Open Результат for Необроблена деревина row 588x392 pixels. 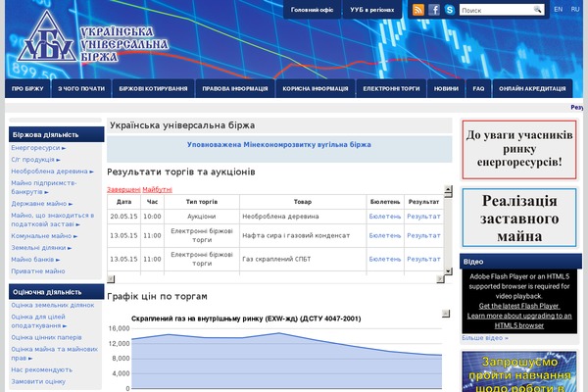tap(423, 216)
